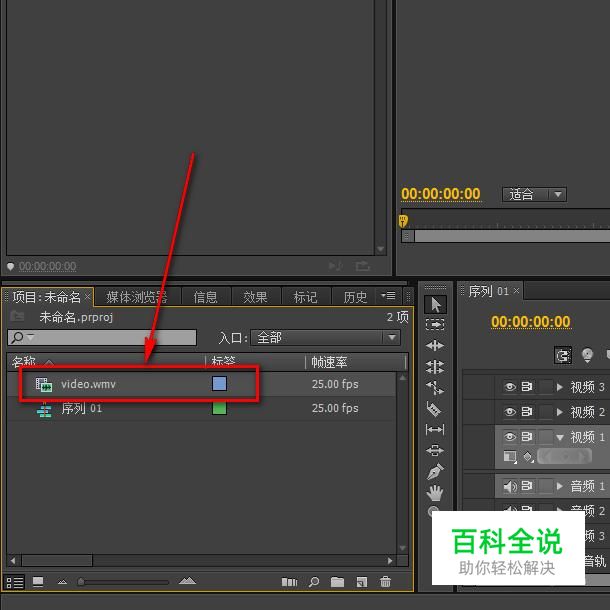Click the New Item icon

click(361, 582)
